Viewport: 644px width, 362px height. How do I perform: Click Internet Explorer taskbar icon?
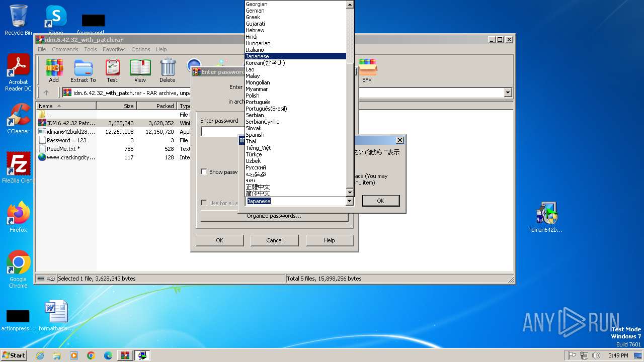(x=40, y=355)
